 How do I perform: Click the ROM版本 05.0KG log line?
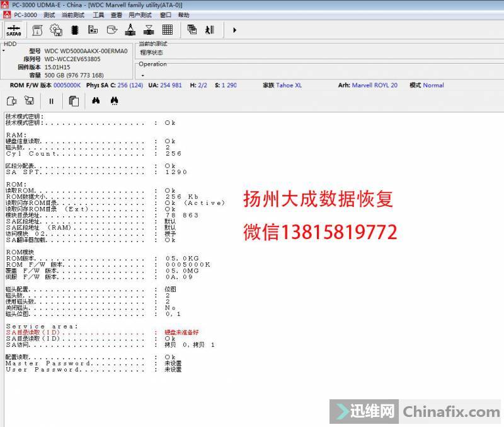tap(103, 259)
